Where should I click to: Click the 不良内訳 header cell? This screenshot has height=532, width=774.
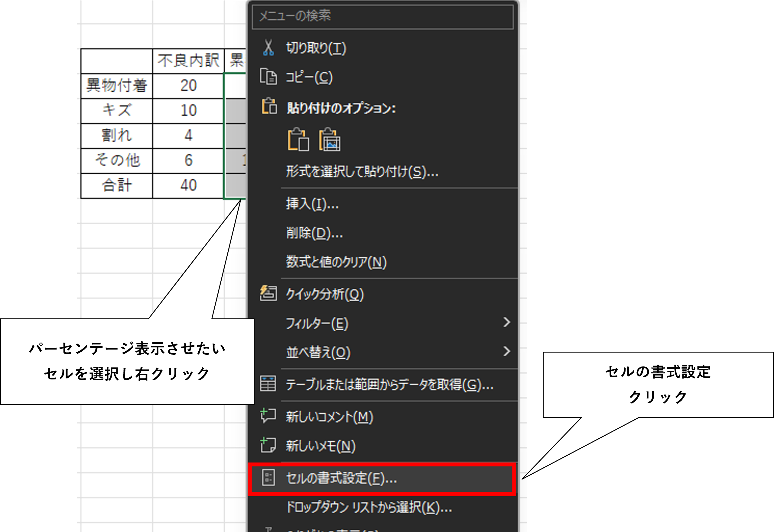188,61
